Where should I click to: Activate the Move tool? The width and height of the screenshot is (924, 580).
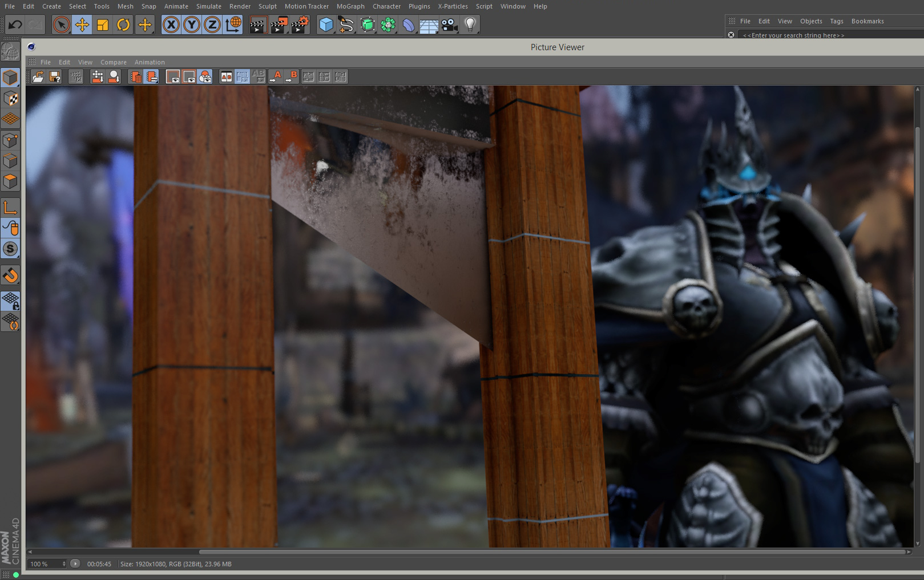coord(82,25)
